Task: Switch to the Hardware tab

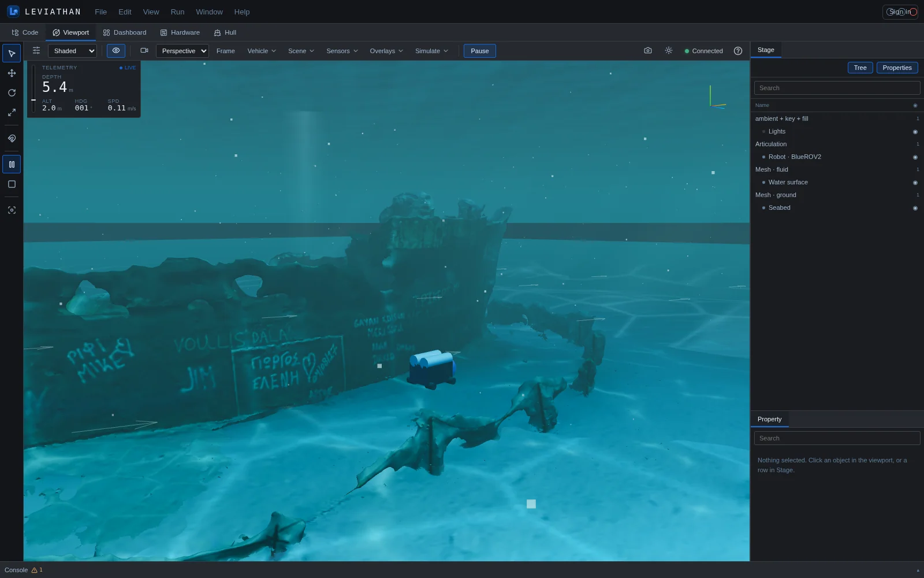Action: [180, 32]
